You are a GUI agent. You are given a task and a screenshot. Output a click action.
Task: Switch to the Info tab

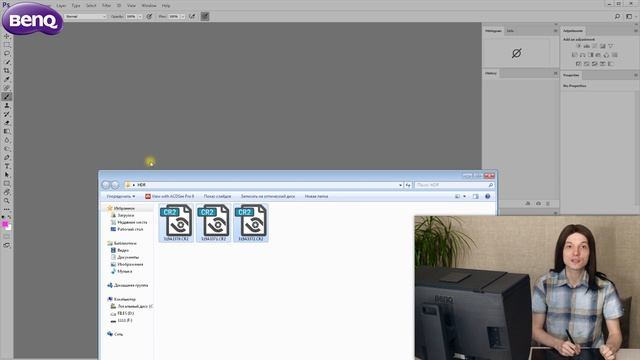pyautogui.click(x=510, y=31)
